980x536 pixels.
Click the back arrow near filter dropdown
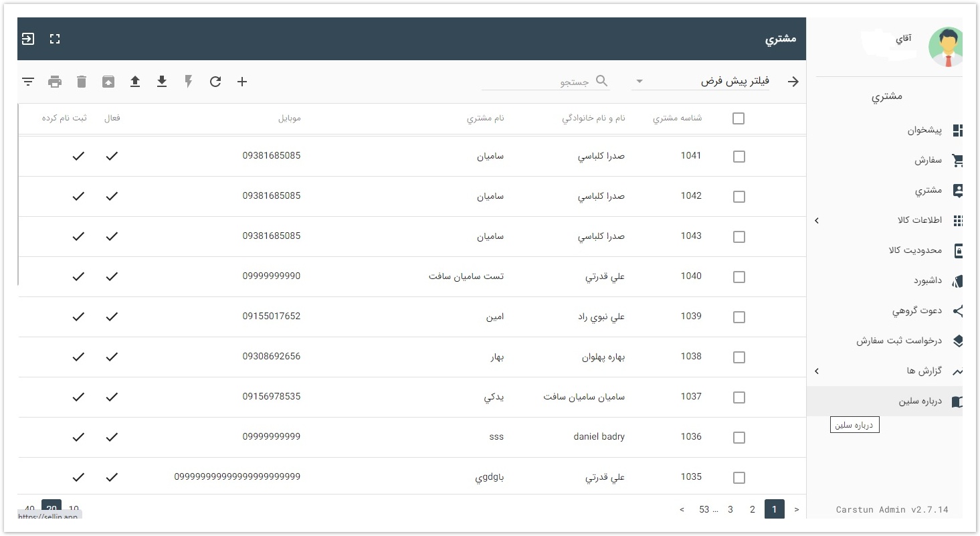793,82
